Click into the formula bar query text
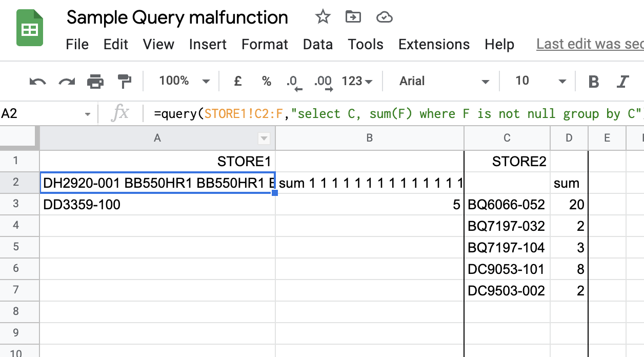 (x=398, y=114)
